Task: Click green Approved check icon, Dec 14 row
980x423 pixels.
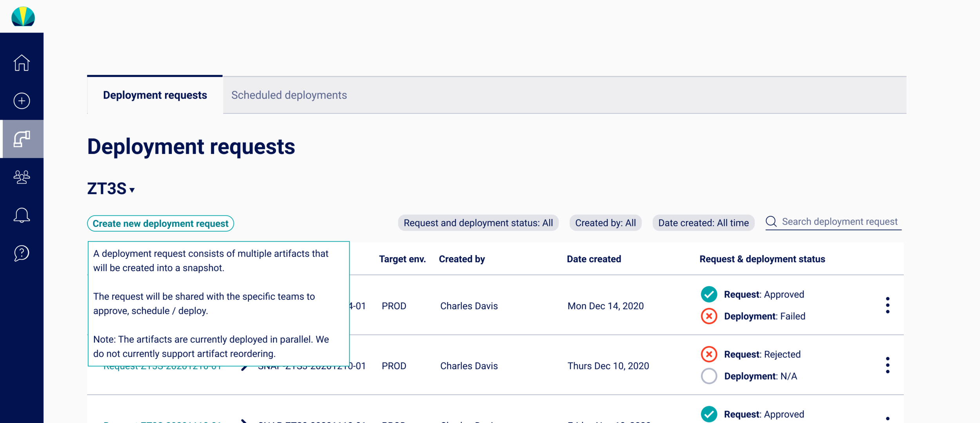Action: pos(709,294)
